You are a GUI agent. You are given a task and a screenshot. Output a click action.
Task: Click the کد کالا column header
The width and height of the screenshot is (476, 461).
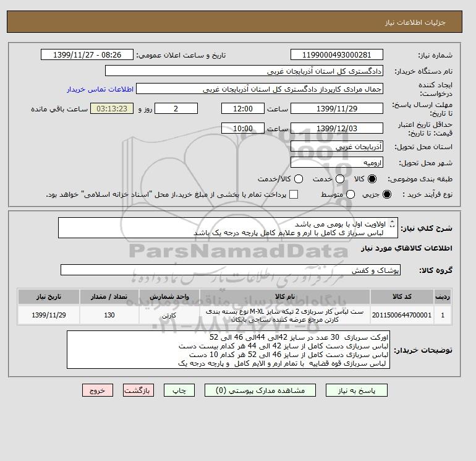pyautogui.click(x=402, y=296)
